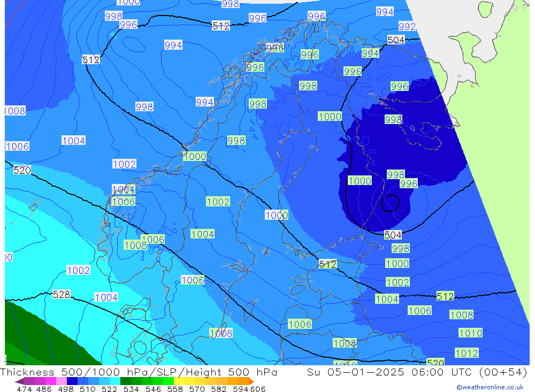This screenshot has width=535, height=392.
Task: Click the legend value 474
Action: pos(25,389)
